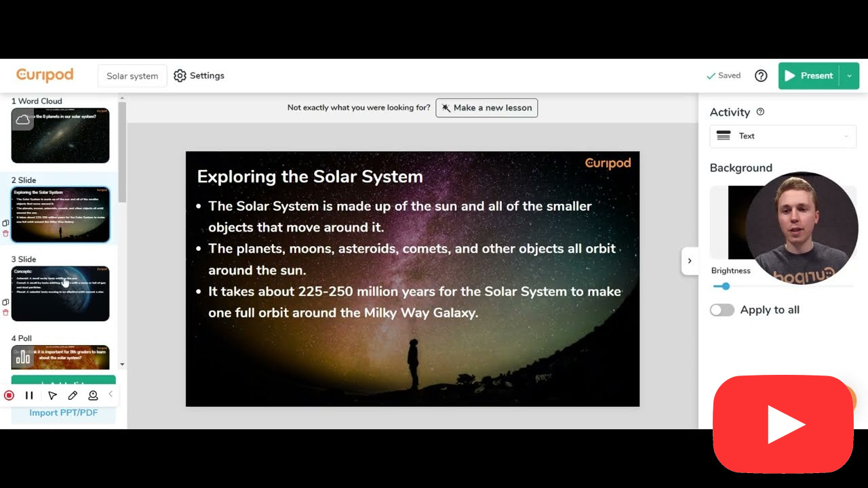Duplicate slide 2 using copy icon
Image resolution: width=868 pixels, height=488 pixels.
click(x=5, y=223)
